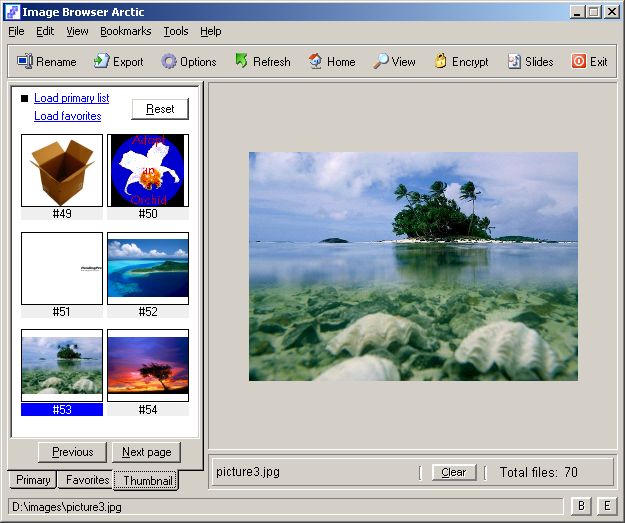
Task: Click the Rename toolbar icon
Action: click(x=25, y=61)
